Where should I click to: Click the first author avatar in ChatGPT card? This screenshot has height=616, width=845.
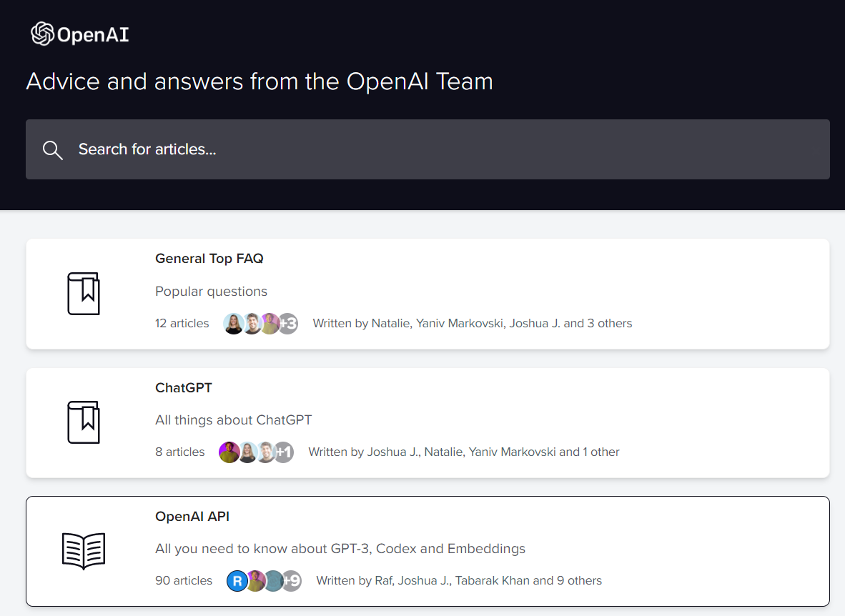229,452
